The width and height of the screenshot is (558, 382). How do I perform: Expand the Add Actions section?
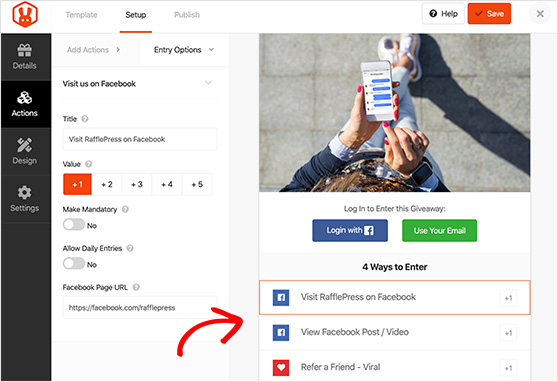(94, 50)
